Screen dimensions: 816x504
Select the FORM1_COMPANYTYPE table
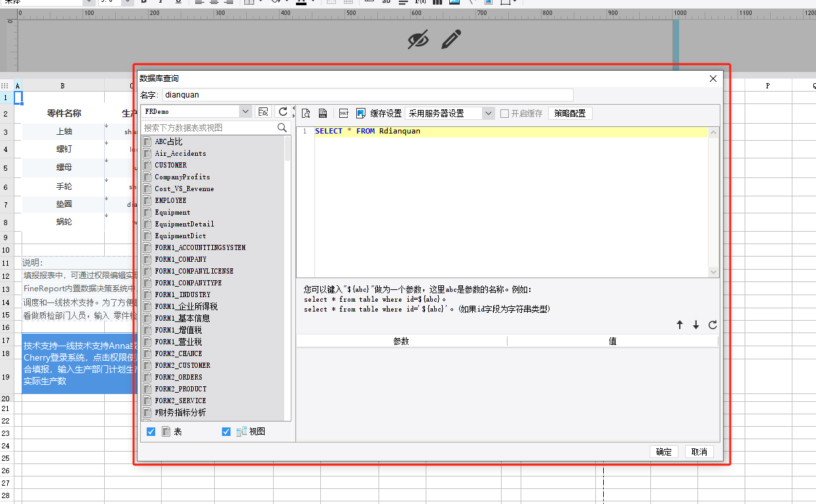[188, 283]
